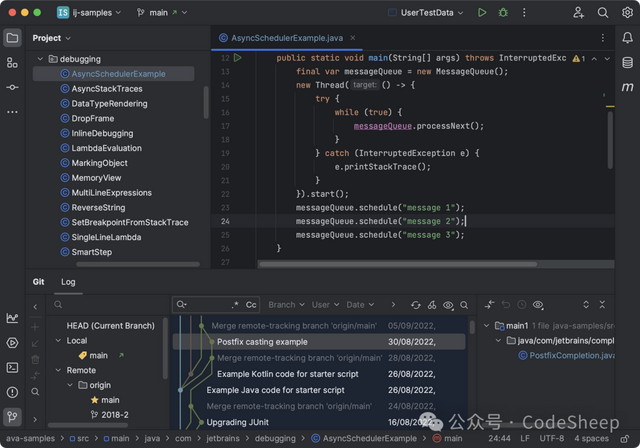Image resolution: width=640 pixels, height=448 pixels.
Task: Open the Git tool window icon
Action: (x=12, y=416)
